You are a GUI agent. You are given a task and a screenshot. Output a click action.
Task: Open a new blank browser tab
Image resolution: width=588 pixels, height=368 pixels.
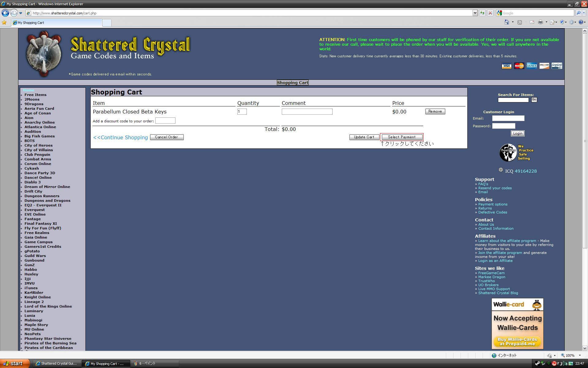[107, 23]
